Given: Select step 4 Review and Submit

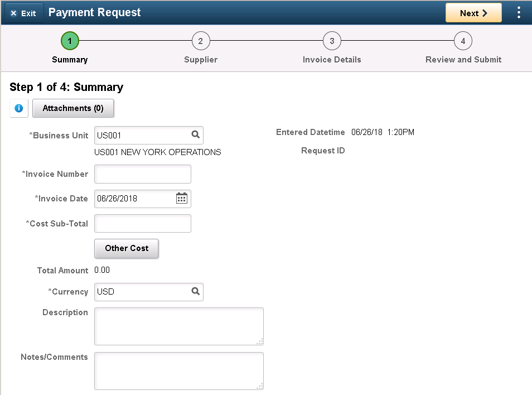Looking at the screenshot, I should coord(463,41).
